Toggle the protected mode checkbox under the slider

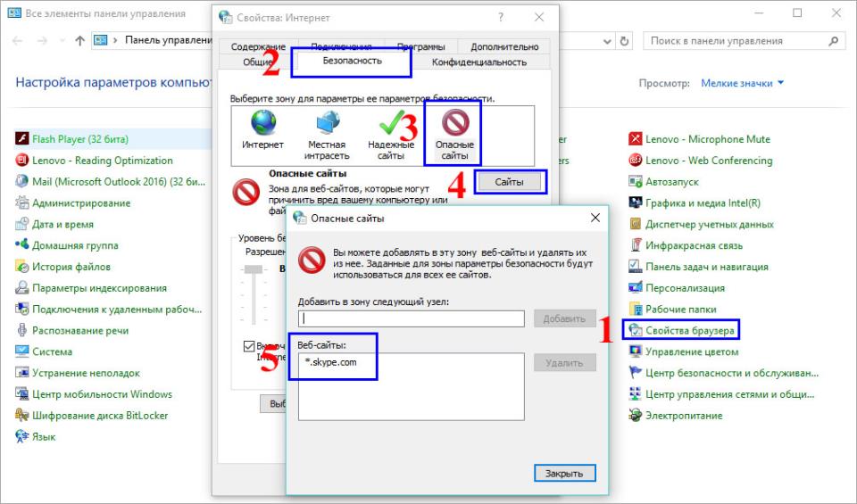pyautogui.click(x=249, y=346)
